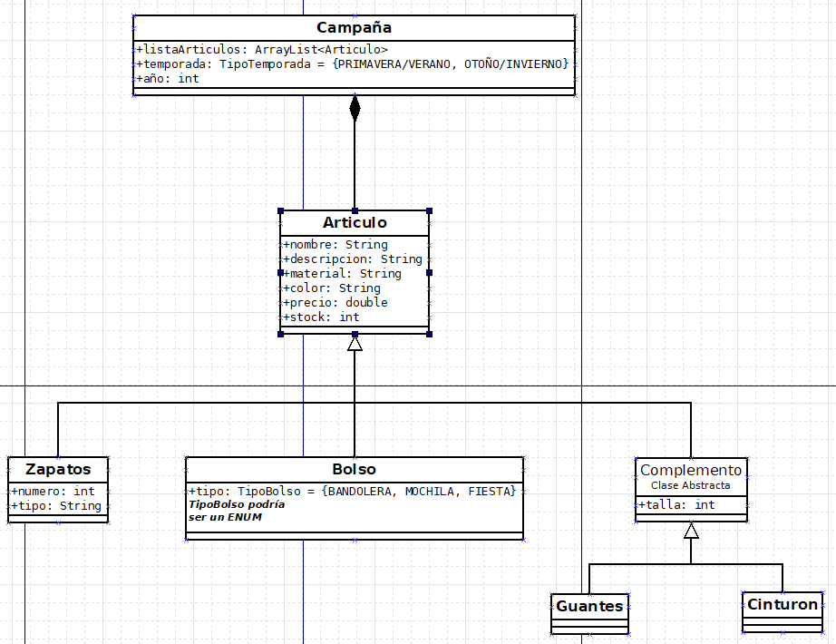Click the numero: int attribute in Zapatos
836x644 pixels.
tap(53, 492)
